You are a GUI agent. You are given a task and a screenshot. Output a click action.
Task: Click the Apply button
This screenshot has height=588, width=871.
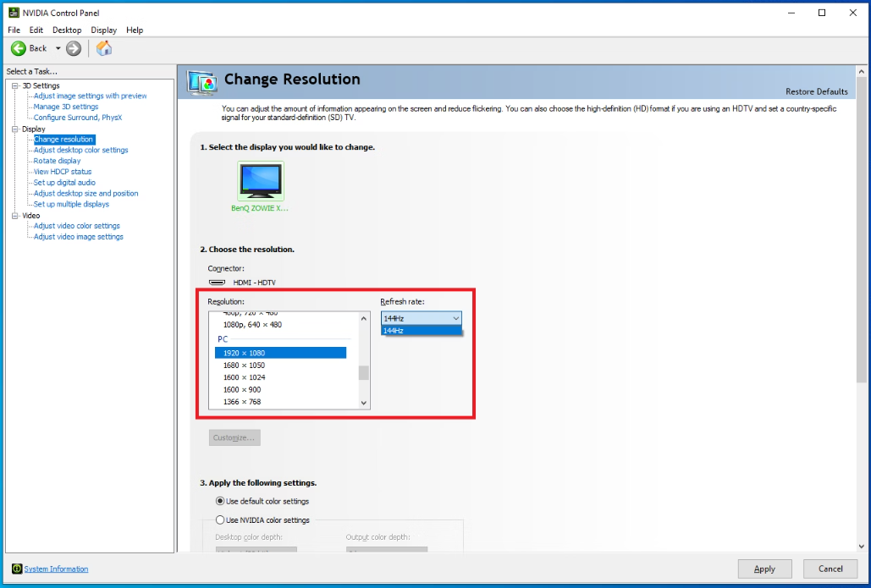point(764,569)
